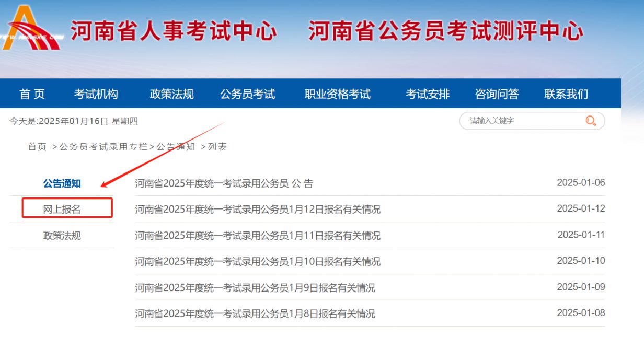Click the date text 2025-01-11
This screenshot has width=644, height=337.
(x=581, y=235)
